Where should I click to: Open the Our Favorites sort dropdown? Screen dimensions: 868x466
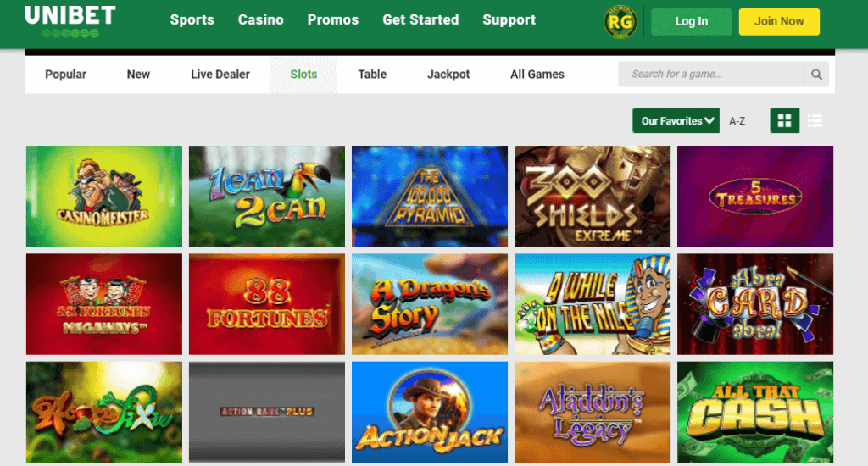coord(676,120)
